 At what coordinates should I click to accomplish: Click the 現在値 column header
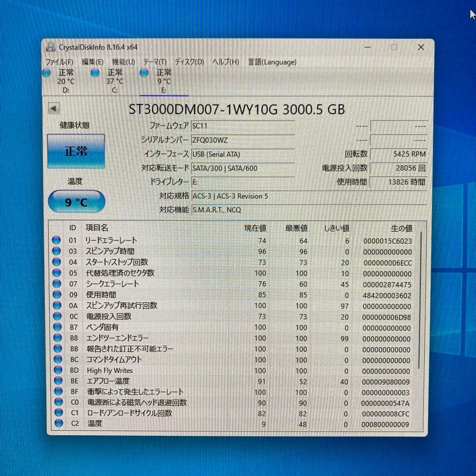pos(255,228)
